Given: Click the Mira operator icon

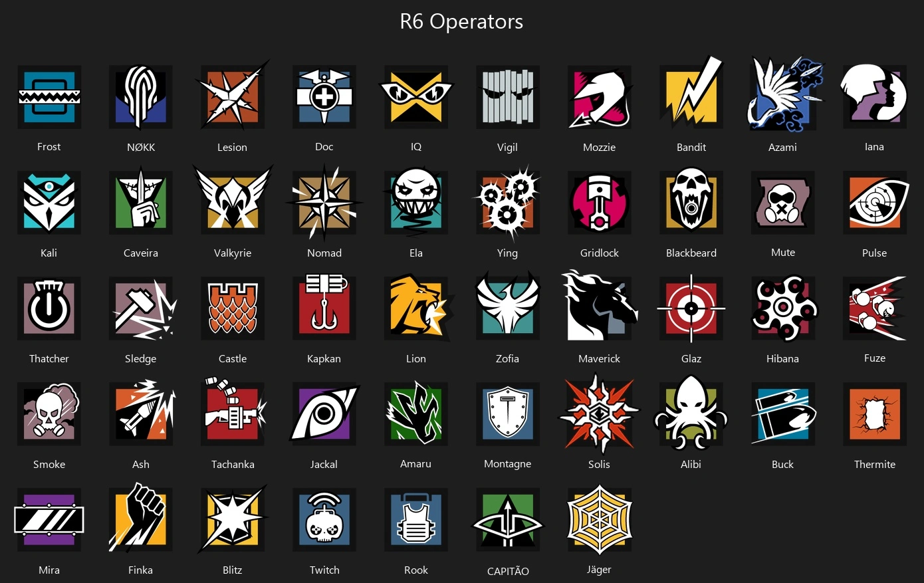Looking at the screenshot, I should 49,519.
